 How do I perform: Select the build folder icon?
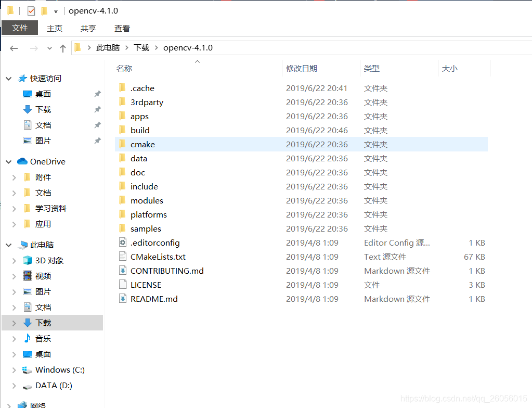[x=123, y=130]
